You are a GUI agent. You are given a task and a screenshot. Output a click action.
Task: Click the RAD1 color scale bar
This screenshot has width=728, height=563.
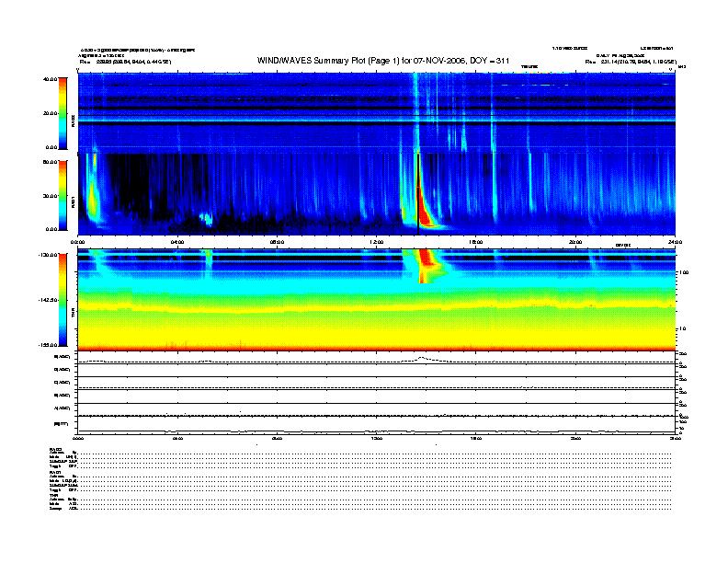point(63,195)
